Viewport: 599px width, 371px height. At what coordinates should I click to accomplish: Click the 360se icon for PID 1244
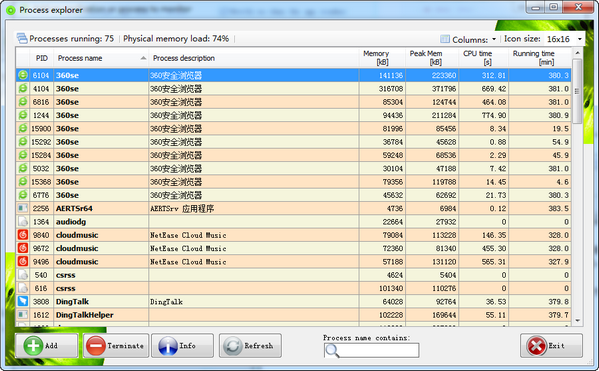(23, 115)
